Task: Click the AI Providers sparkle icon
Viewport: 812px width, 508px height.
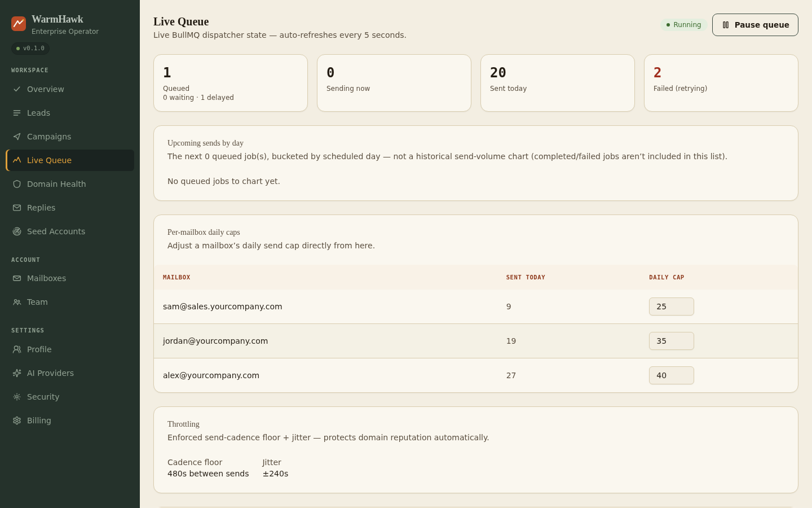Action: tap(17, 373)
